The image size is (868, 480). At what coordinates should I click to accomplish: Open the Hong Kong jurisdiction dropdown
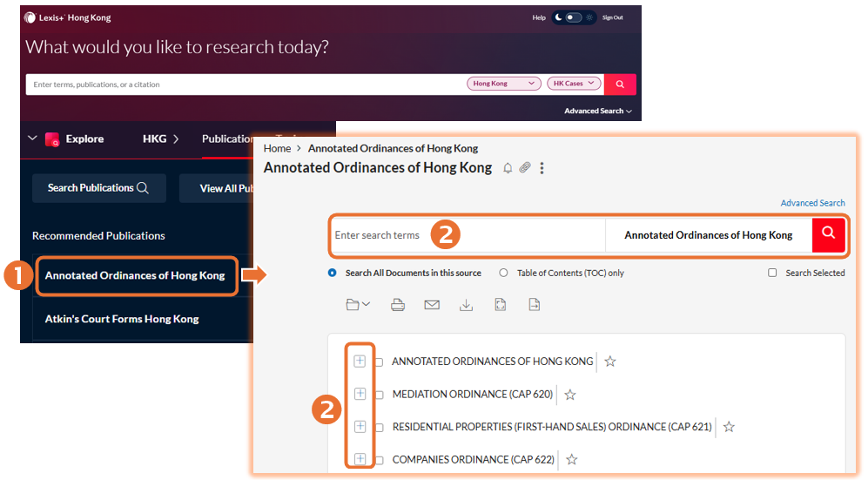tap(504, 84)
